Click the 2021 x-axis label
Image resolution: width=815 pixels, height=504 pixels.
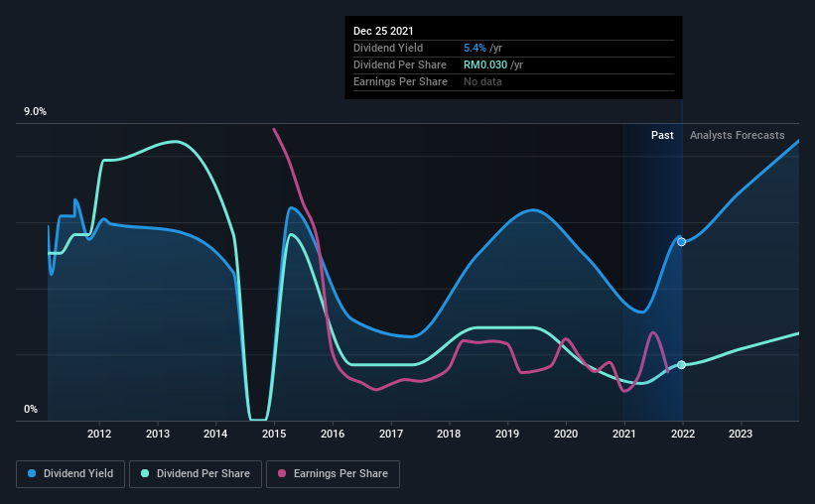click(x=623, y=434)
